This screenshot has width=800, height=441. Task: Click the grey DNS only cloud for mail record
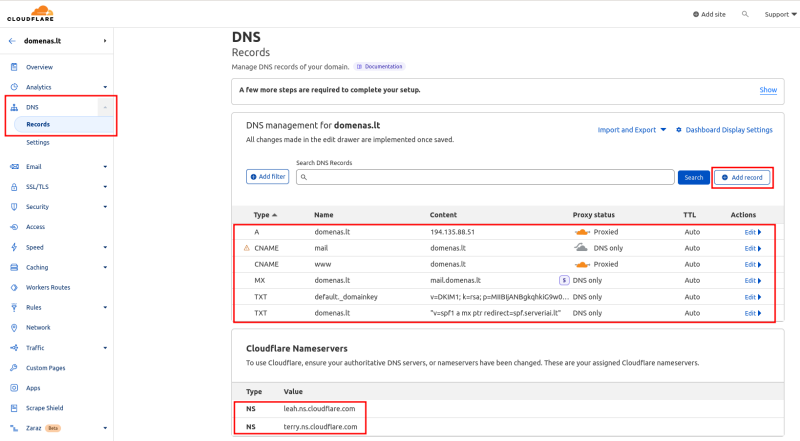(581, 248)
